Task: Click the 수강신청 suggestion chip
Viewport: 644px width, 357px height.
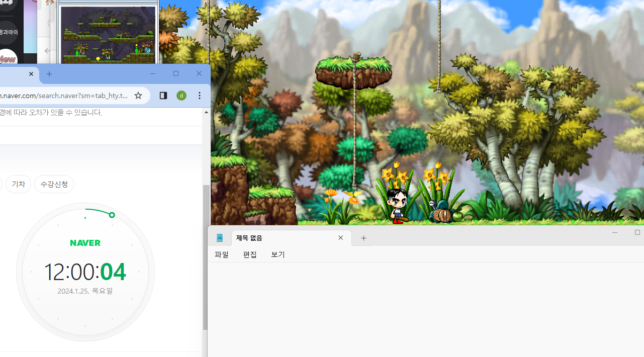Action: point(54,185)
